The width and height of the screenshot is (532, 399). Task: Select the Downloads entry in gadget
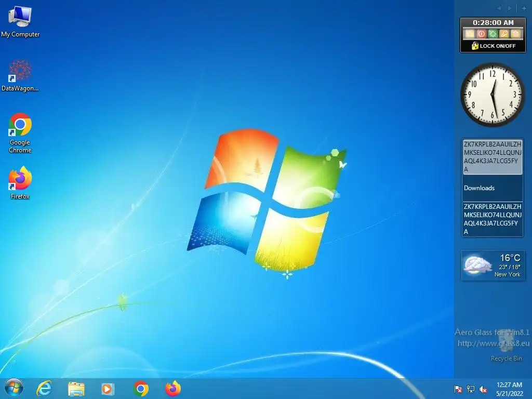[493, 188]
